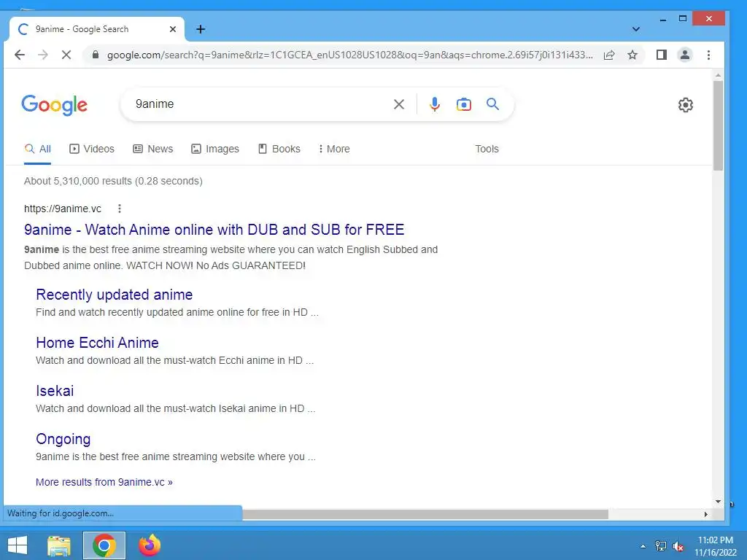Click the horizontal scrollbar thumb
Viewport: 747px width, 560px height.
(x=425, y=514)
